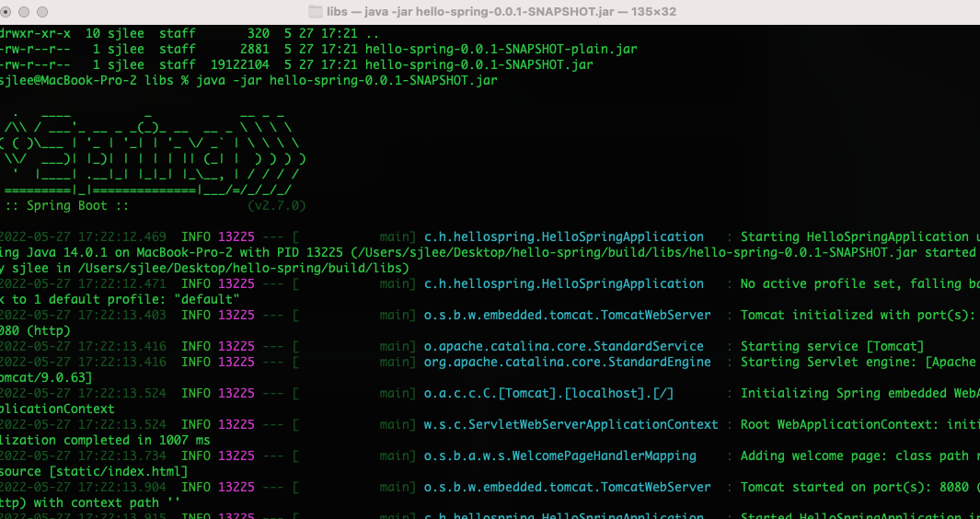Click the file size "2881"

[255, 49]
